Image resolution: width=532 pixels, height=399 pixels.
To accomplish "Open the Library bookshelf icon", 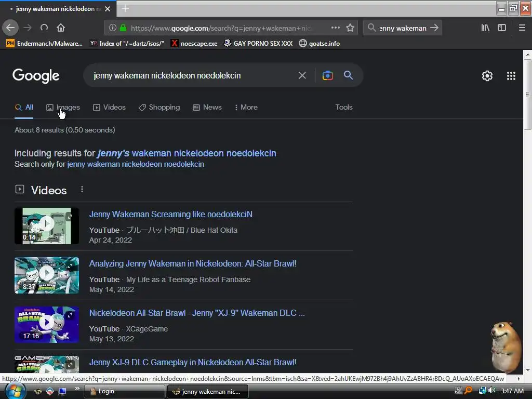I will (485, 28).
